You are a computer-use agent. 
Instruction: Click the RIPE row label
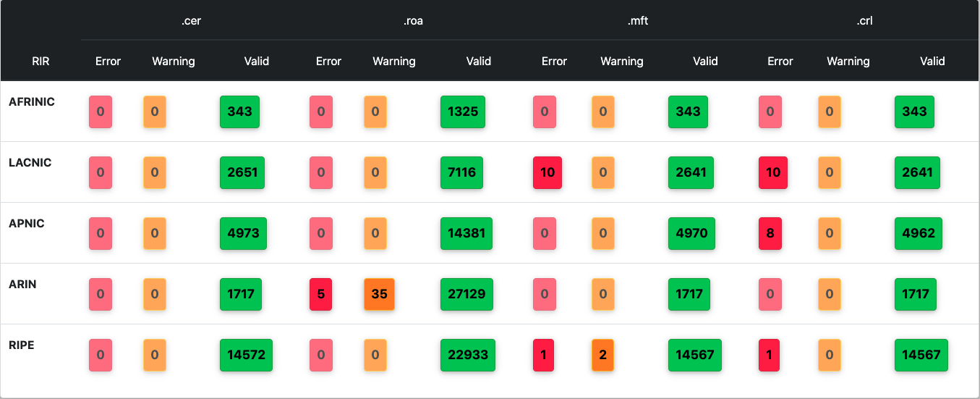coord(21,345)
